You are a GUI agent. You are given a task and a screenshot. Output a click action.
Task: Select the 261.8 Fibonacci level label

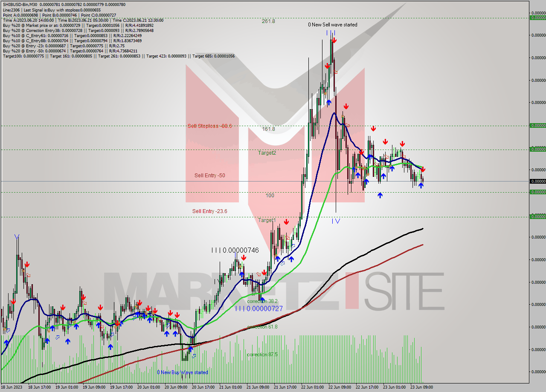click(268, 21)
